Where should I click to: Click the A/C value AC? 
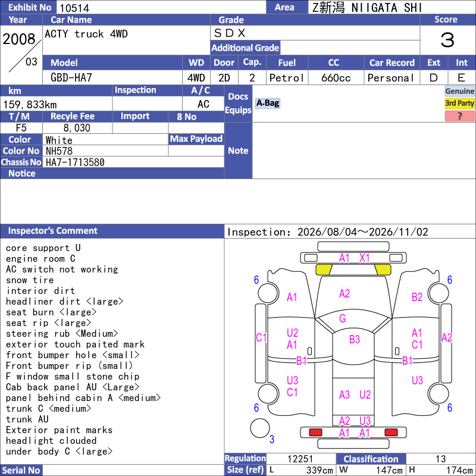tap(203, 104)
